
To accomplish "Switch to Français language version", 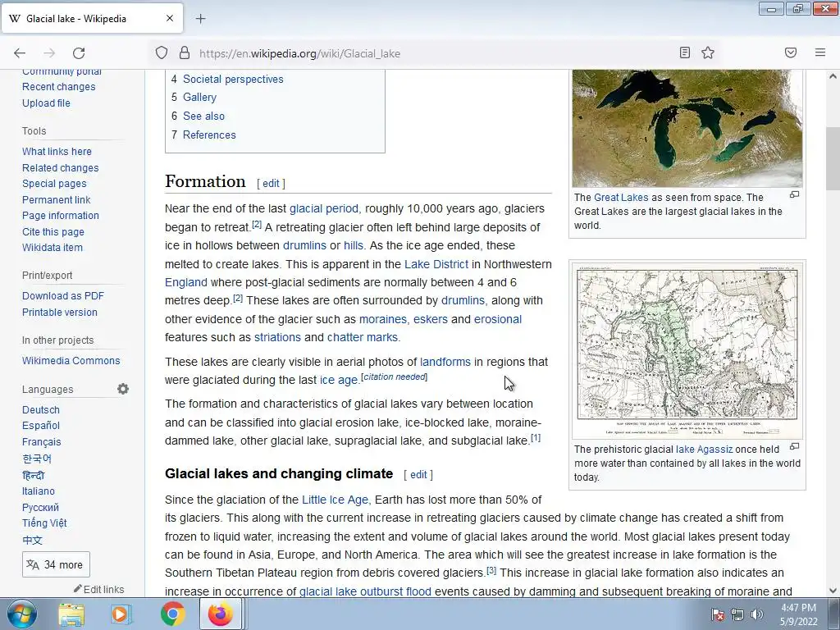I will point(41,442).
